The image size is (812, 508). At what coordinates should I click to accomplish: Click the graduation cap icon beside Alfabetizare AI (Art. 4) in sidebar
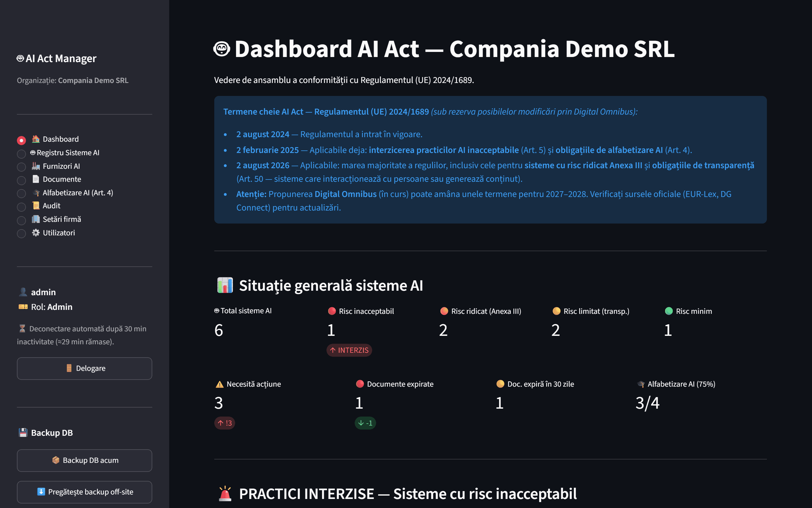36,192
